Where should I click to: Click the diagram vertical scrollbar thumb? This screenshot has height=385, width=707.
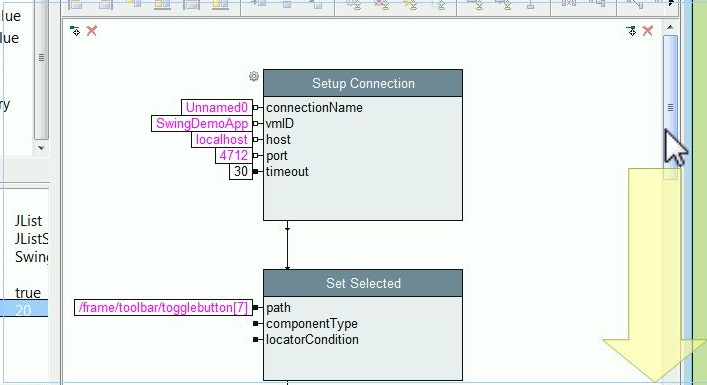[670, 107]
